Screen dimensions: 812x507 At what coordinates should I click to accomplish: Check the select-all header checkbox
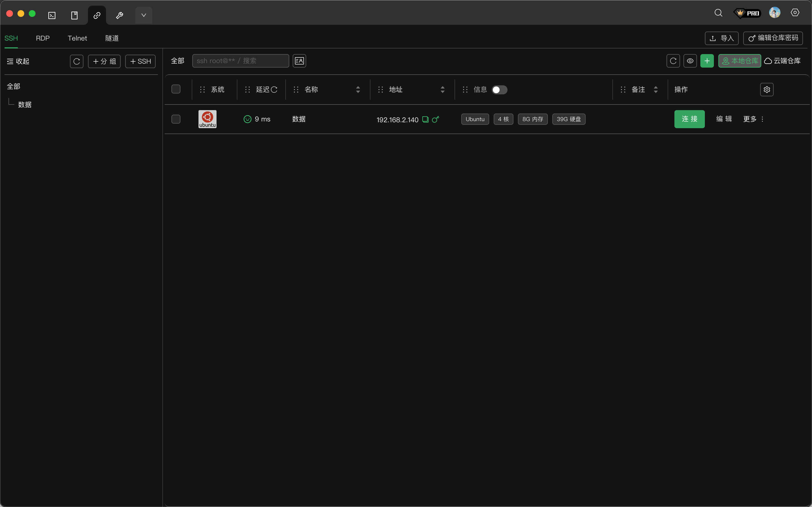pos(176,89)
